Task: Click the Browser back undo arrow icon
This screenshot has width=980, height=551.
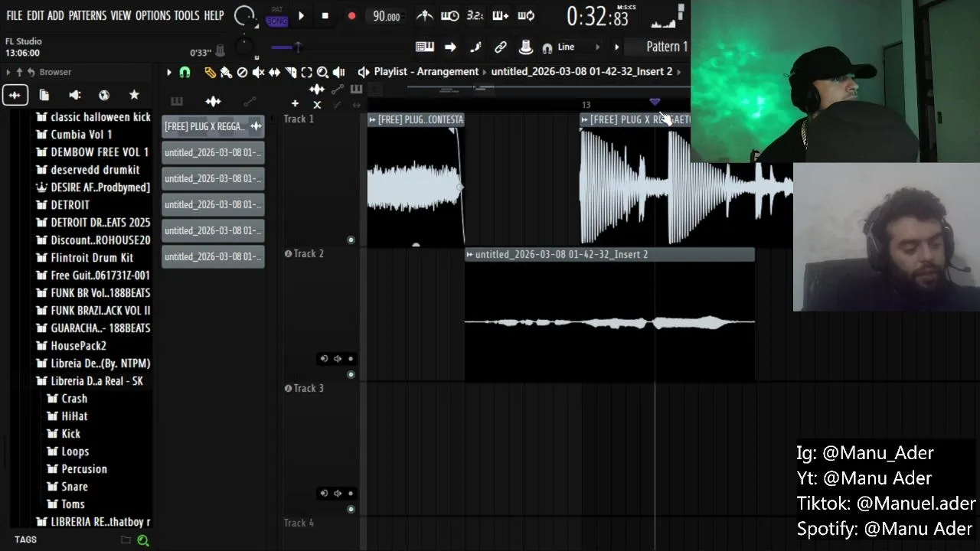Action: point(31,72)
